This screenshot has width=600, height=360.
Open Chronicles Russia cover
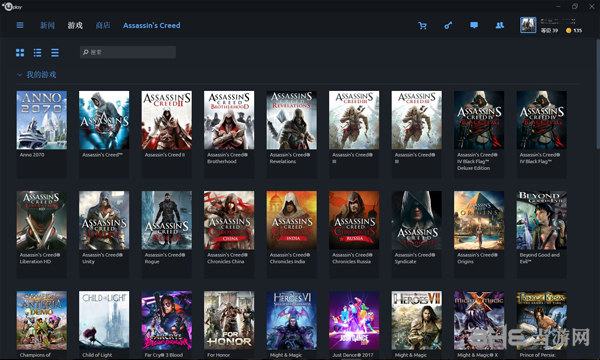pyautogui.click(x=354, y=220)
